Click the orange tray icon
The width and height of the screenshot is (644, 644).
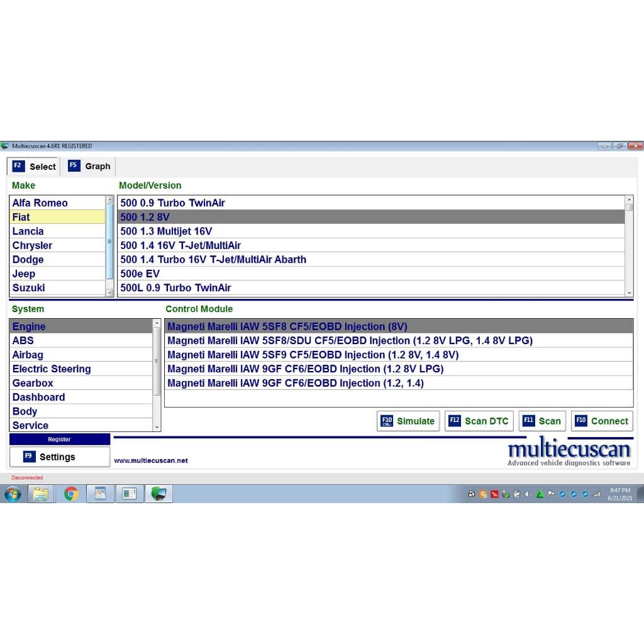(483, 494)
